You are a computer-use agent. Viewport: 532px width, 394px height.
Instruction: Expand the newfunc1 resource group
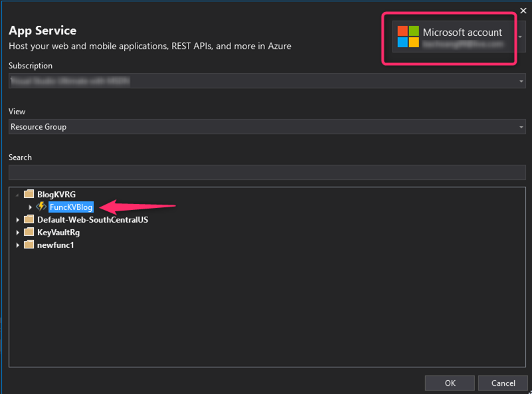[17, 245]
